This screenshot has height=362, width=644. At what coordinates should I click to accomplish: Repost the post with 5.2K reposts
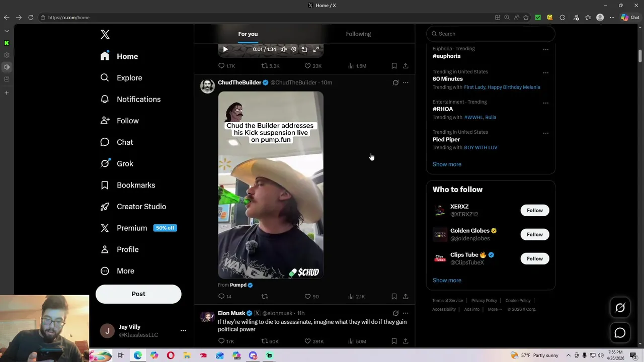pyautogui.click(x=270, y=66)
